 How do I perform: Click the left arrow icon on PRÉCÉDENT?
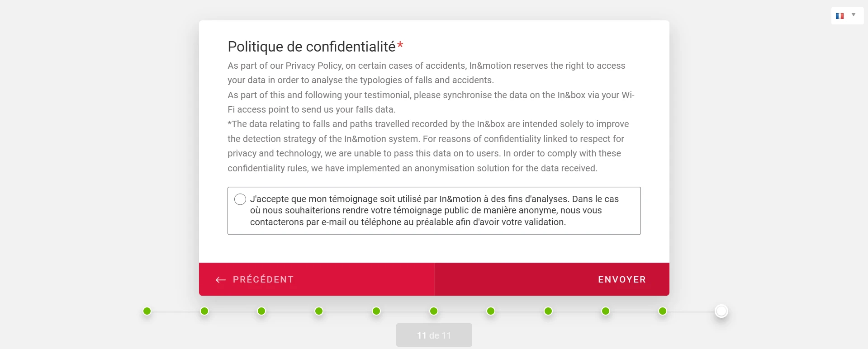(220, 279)
